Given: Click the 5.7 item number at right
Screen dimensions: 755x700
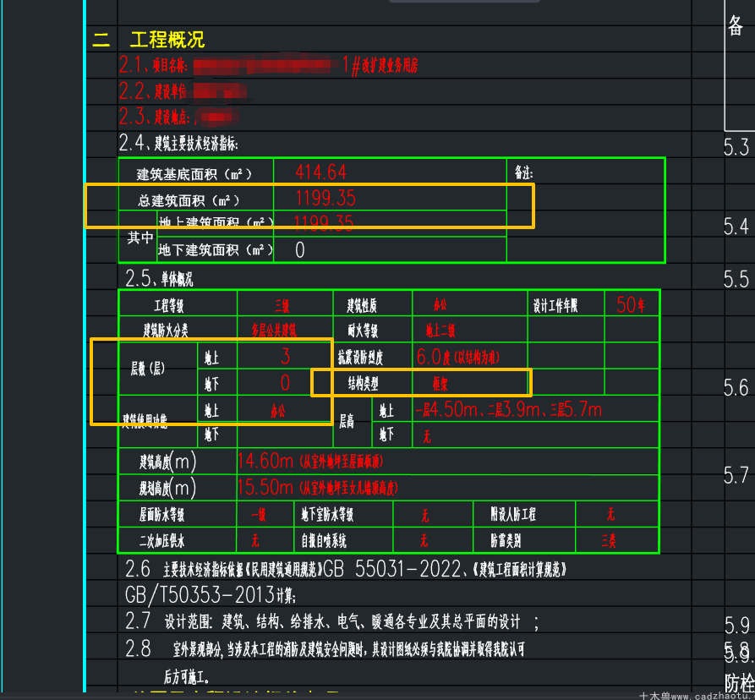Looking at the screenshot, I should click(x=736, y=475).
